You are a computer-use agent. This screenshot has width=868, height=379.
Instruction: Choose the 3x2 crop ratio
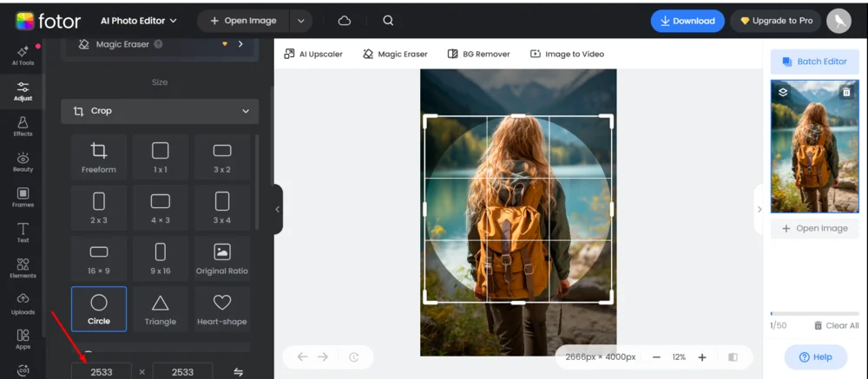[222, 157]
